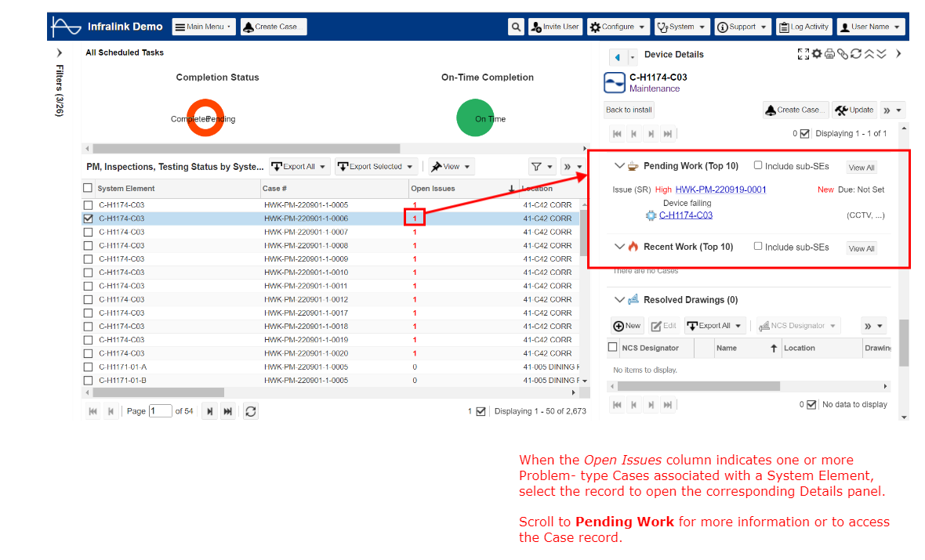
Task: Click the C-H1174-C03 device type icon
Action: tap(614, 82)
